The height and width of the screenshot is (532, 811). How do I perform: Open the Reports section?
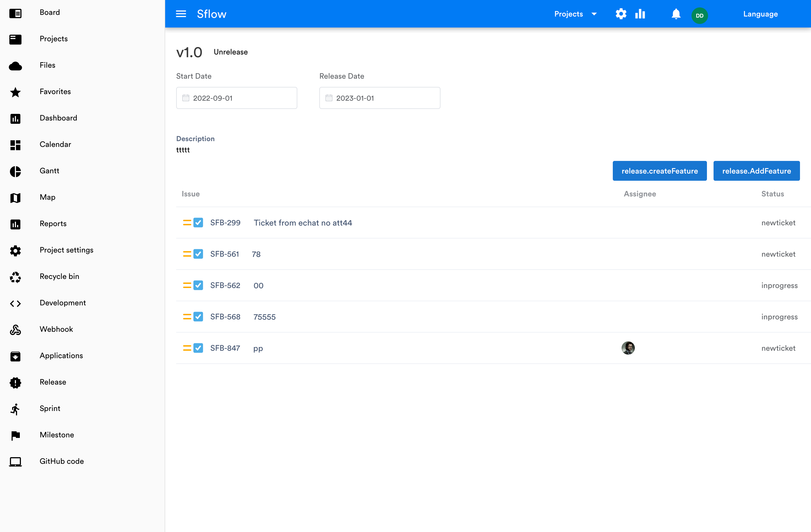[x=53, y=224]
